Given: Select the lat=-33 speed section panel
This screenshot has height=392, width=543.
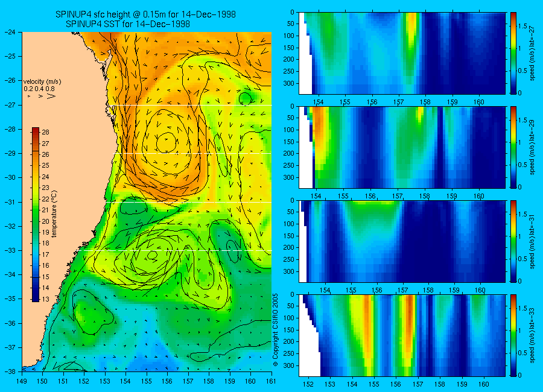Looking at the screenshot, I should tap(402, 335).
